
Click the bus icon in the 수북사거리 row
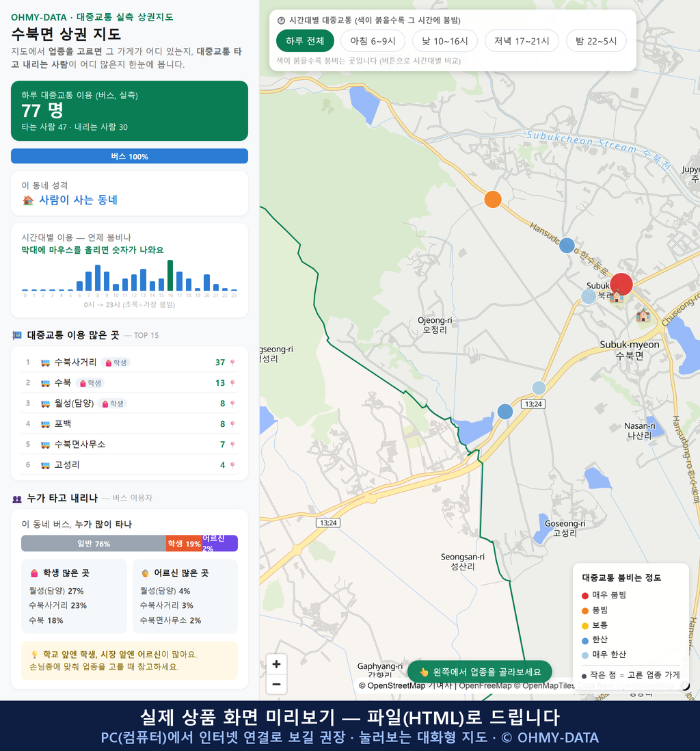click(x=46, y=363)
